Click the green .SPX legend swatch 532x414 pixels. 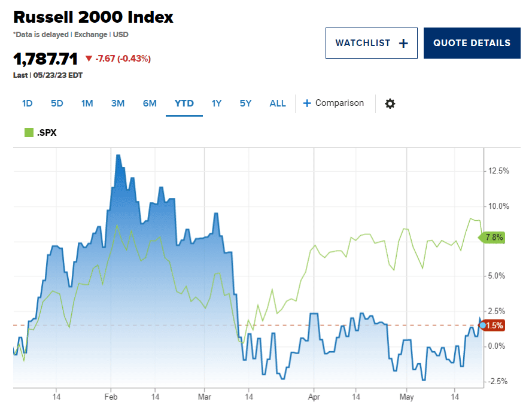[x=29, y=133]
